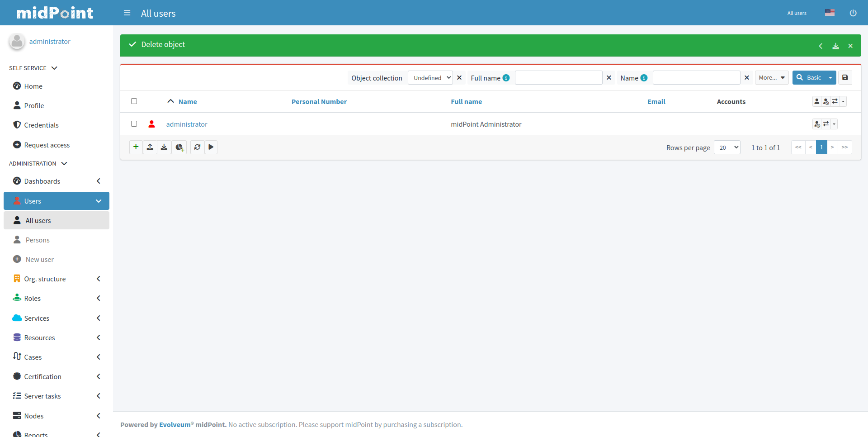
Task: Click the export download icon below table
Action: point(164,147)
